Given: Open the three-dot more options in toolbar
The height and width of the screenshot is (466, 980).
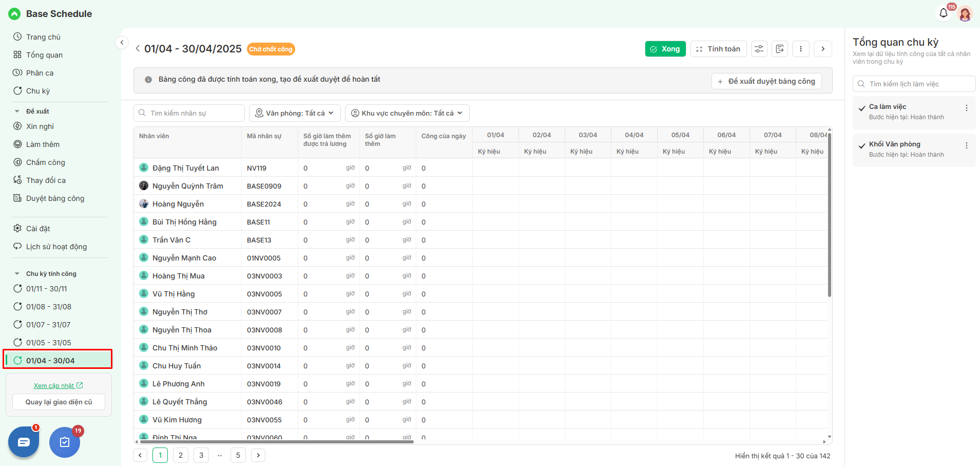Looking at the screenshot, I should pyautogui.click(x=801, y=49).
